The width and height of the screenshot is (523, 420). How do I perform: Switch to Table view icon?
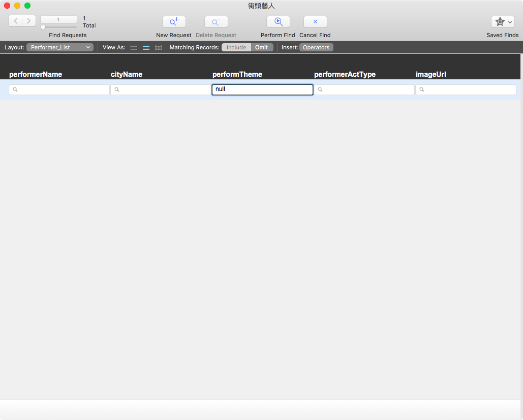(159, 47)
